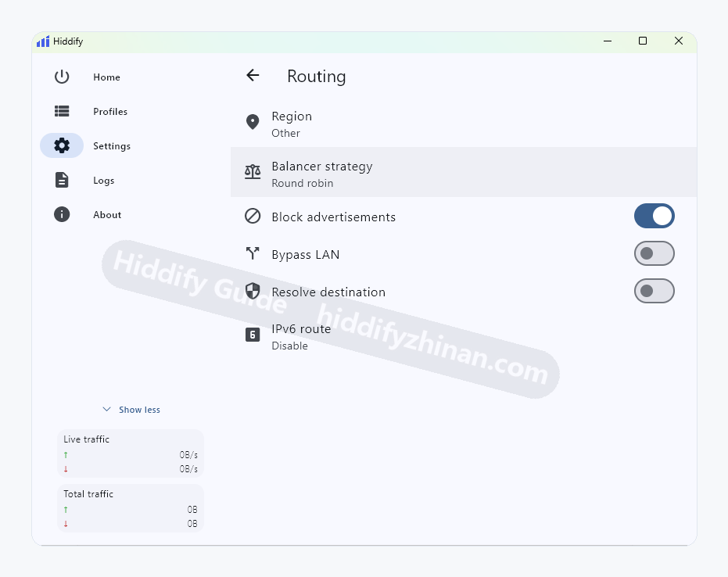
Task: Minimize the Hiddify window
Action: 608,41
